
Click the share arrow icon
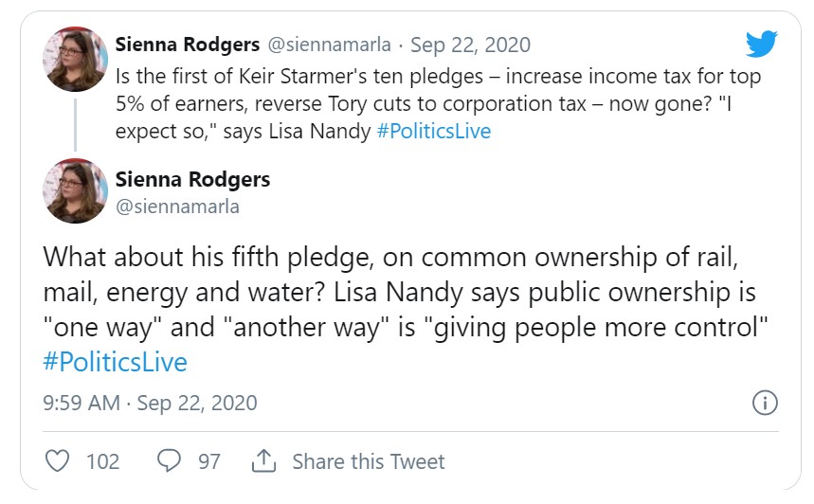[x=262, y=461]
